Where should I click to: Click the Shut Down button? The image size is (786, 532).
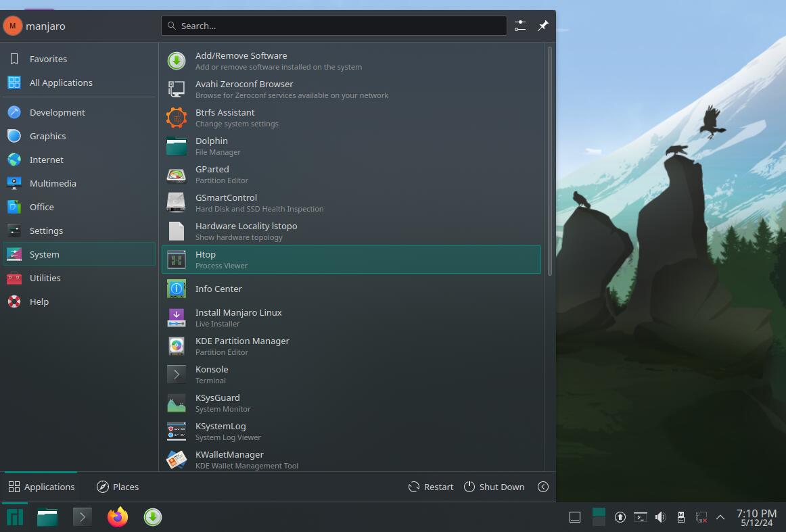tap(494, 487)
